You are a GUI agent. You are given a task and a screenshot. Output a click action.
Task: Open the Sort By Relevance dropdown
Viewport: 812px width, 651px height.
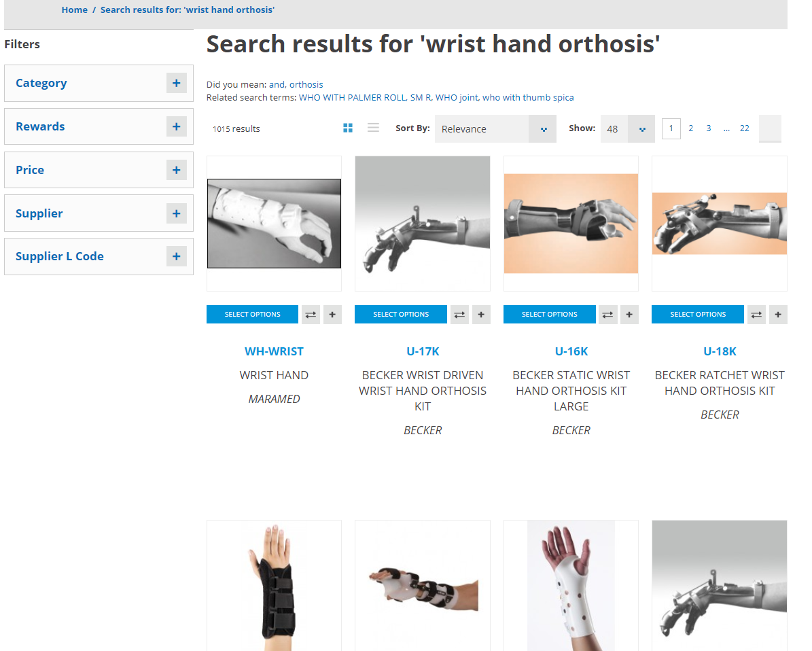(x=495, y=129)
